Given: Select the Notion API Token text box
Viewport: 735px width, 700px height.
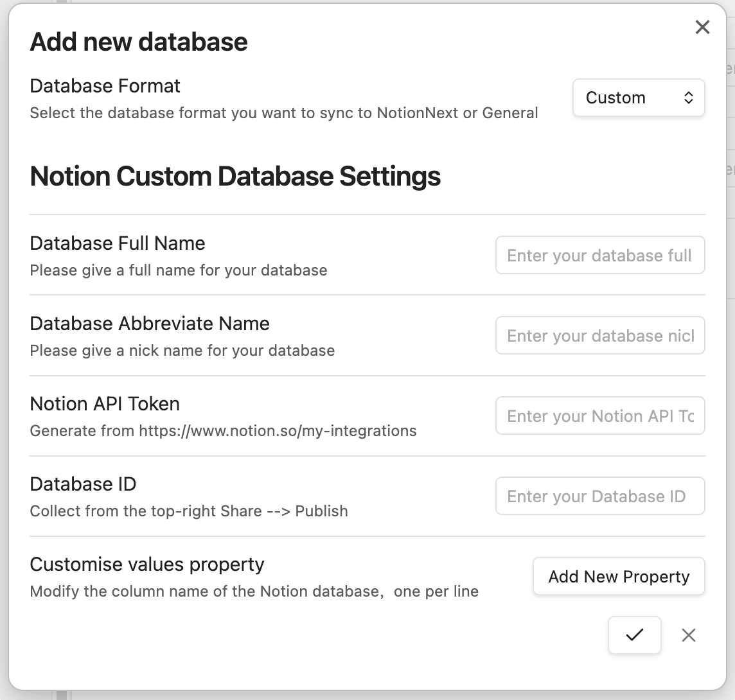Looking at the screenshot, I should click(599, 416).
